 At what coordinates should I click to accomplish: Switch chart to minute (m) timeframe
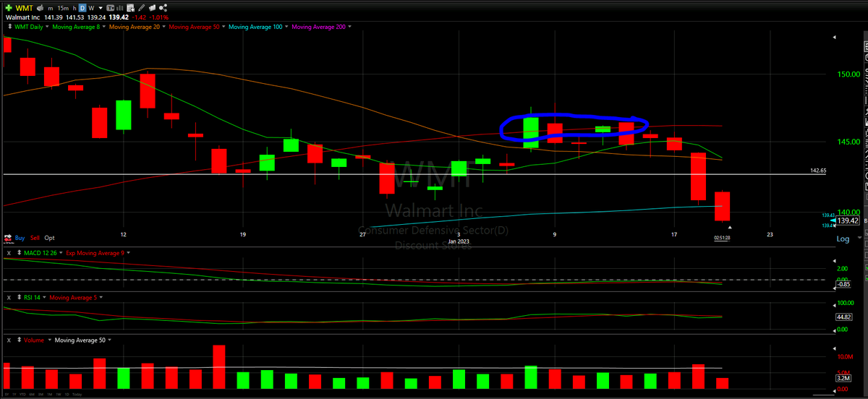[50, 8]
